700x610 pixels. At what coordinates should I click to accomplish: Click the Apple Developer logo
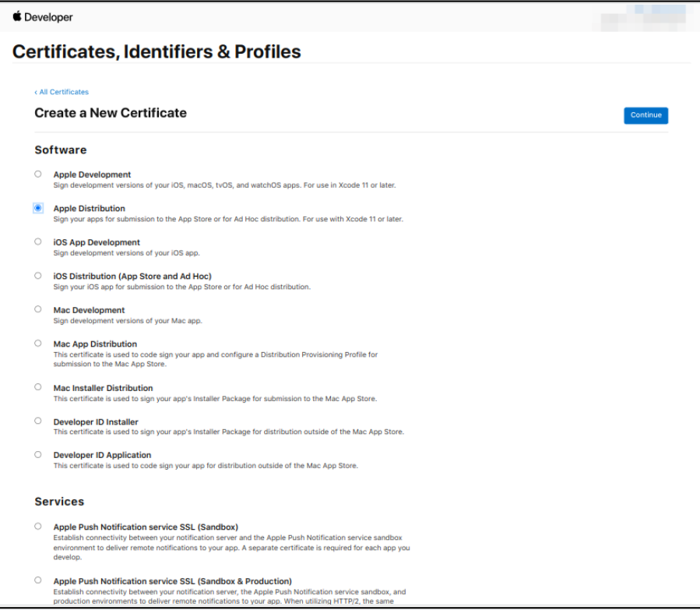tap(42, 17)
